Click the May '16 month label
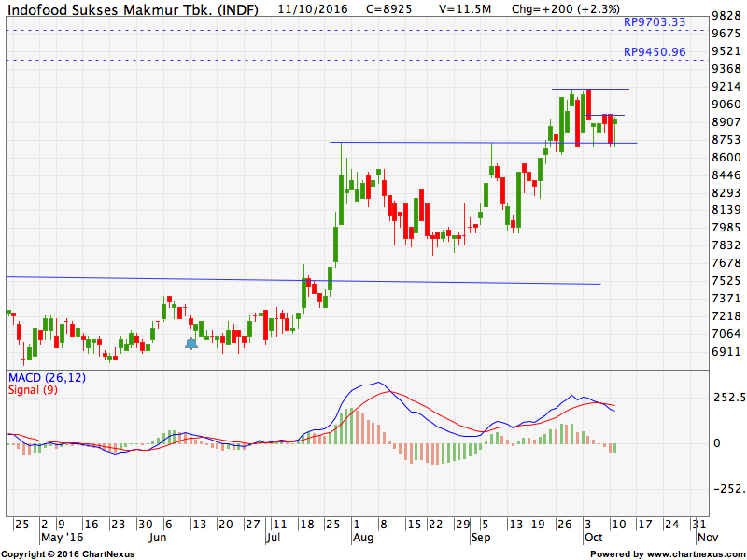 (x=62, y=538)
